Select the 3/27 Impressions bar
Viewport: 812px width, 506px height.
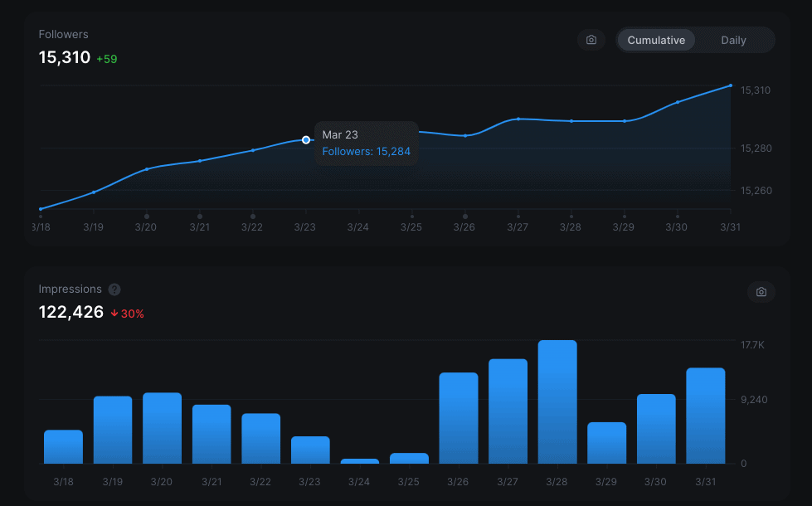(508, 411)
